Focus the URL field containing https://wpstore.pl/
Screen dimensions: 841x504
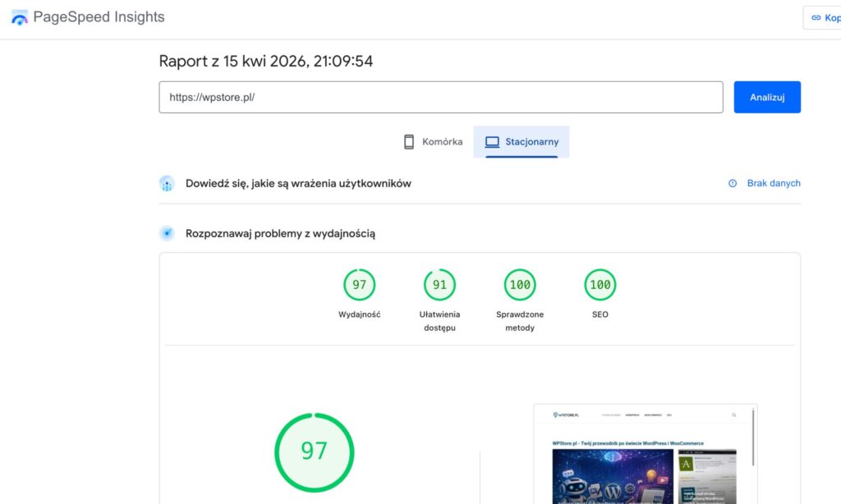coord(440,97)
